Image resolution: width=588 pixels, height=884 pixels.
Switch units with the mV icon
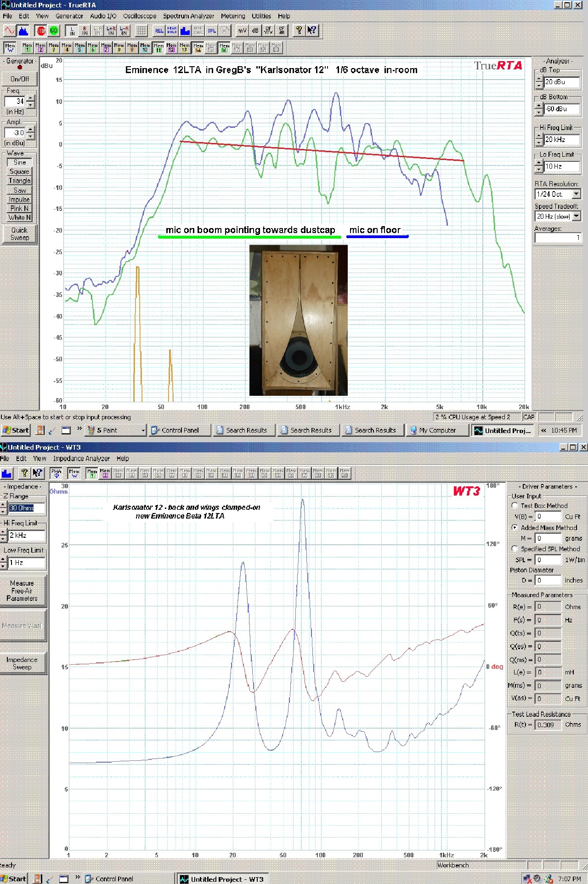(242, 31)
